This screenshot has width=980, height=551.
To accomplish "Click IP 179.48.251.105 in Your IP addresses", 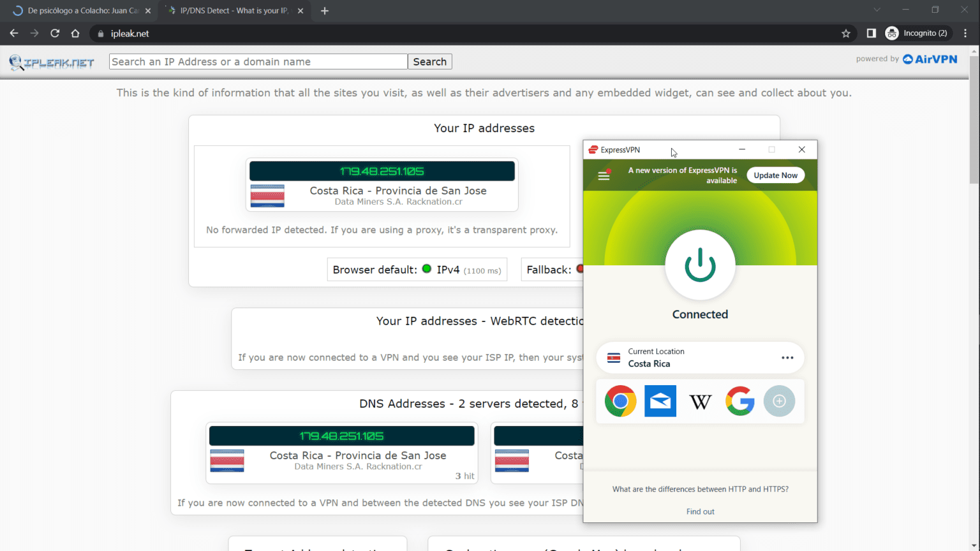I will pos(382,171).
